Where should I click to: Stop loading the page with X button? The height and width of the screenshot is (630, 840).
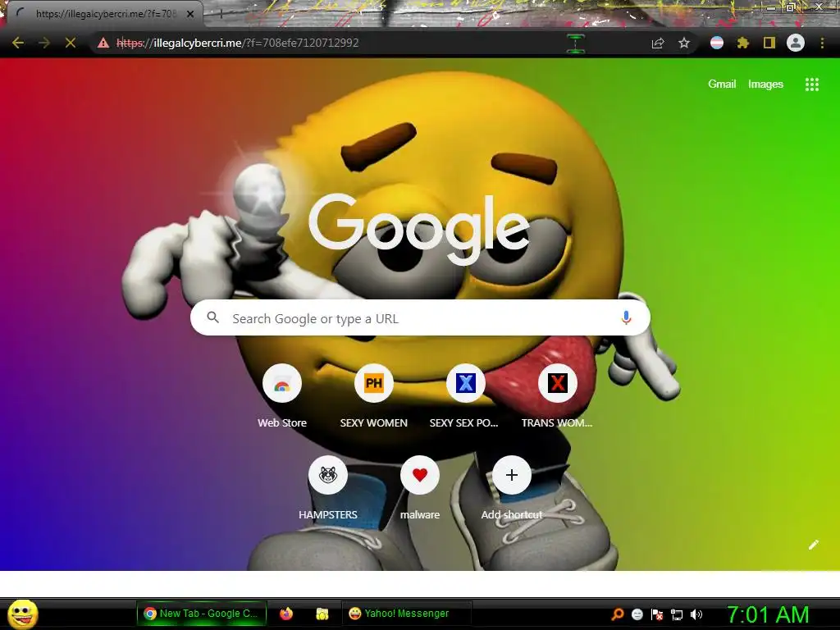(x=71, y=43)
